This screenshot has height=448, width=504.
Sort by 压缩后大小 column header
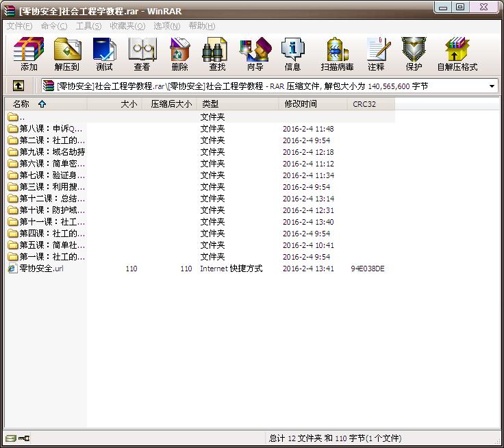point(169,104)
